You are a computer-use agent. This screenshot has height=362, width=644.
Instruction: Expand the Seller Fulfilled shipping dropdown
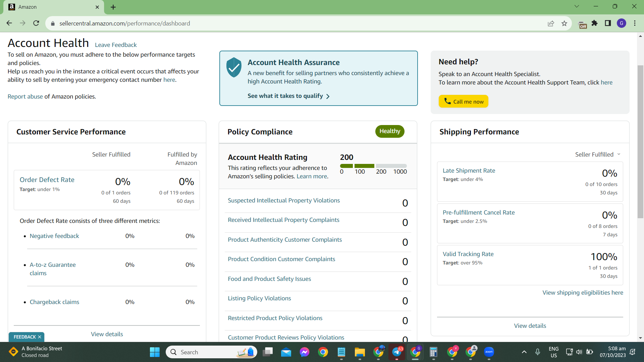tap(598, 155)
